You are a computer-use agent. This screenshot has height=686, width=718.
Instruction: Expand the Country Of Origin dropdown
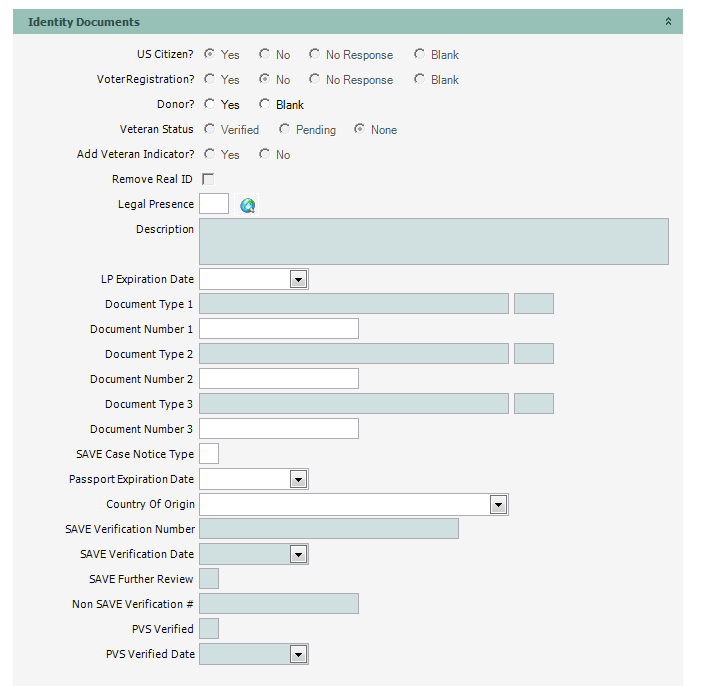click(x=498, y=505)
